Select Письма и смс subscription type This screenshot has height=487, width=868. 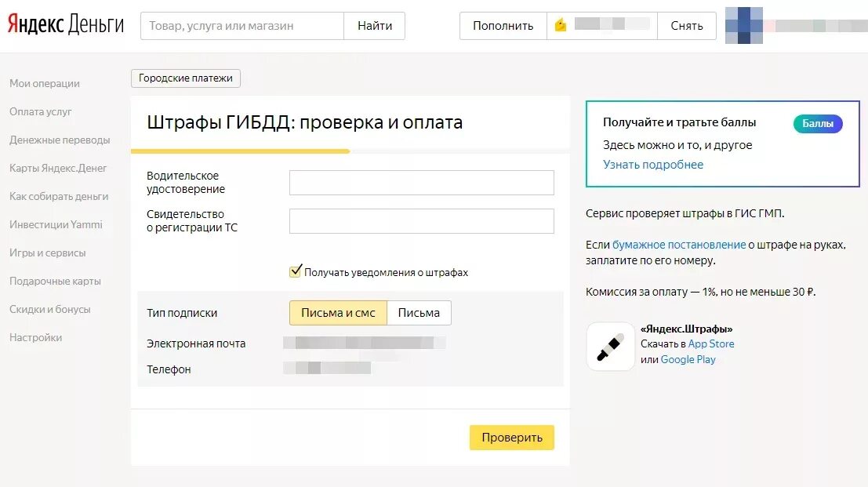[338, 313]
